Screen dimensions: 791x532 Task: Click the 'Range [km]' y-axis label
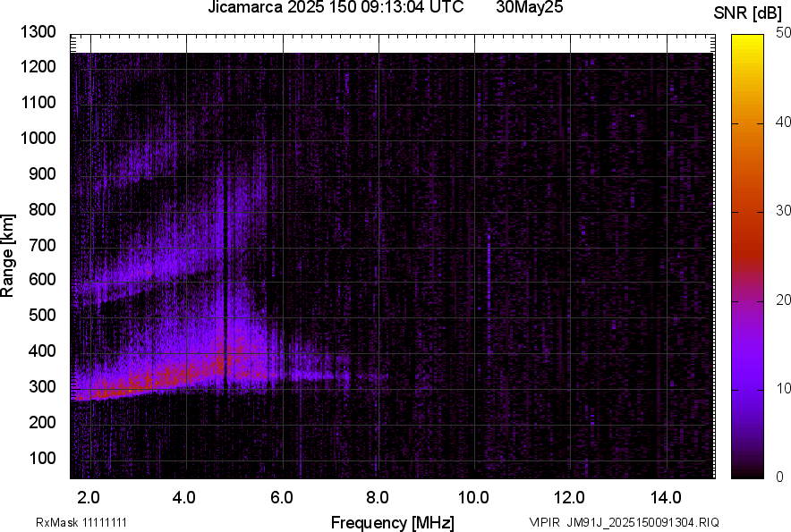pyautogui.click(x=9, y=256)
